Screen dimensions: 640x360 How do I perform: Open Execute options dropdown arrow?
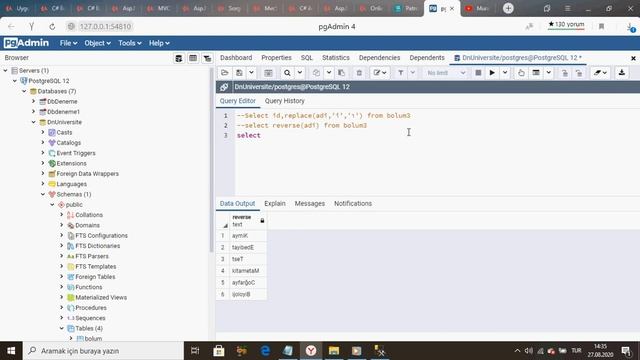click(x=505, y=73)
